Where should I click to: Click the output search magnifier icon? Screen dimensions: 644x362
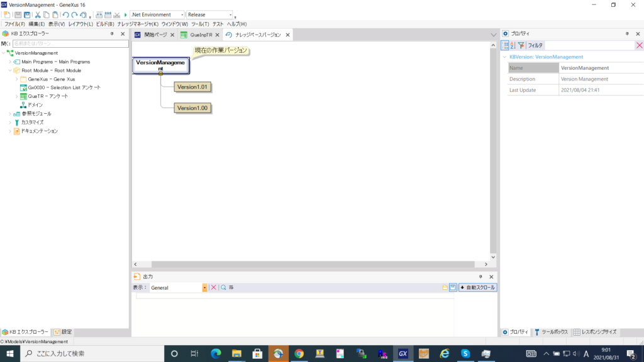[x=223, y=288]
